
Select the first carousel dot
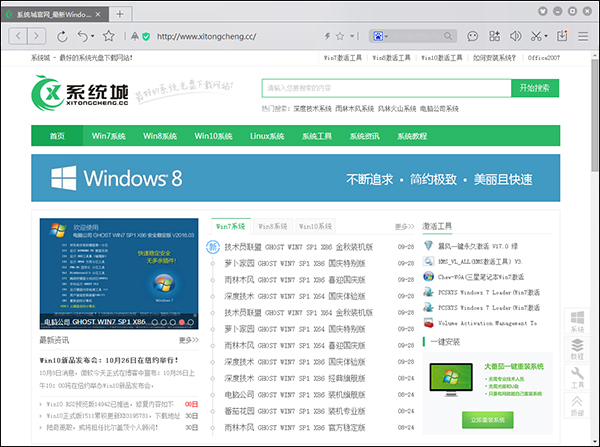[x=155, y=322]
